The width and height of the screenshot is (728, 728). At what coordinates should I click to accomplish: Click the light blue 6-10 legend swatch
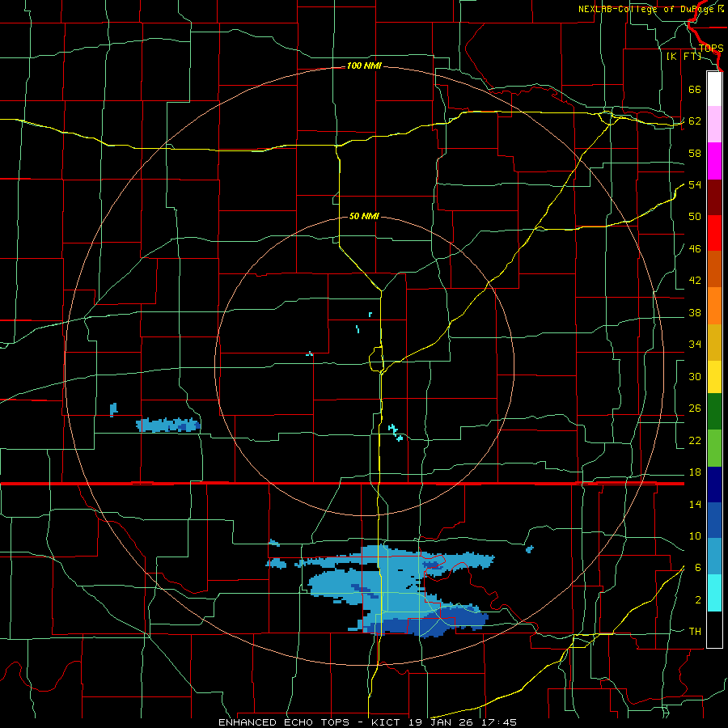pyautogui.click(x=714, y=557)
